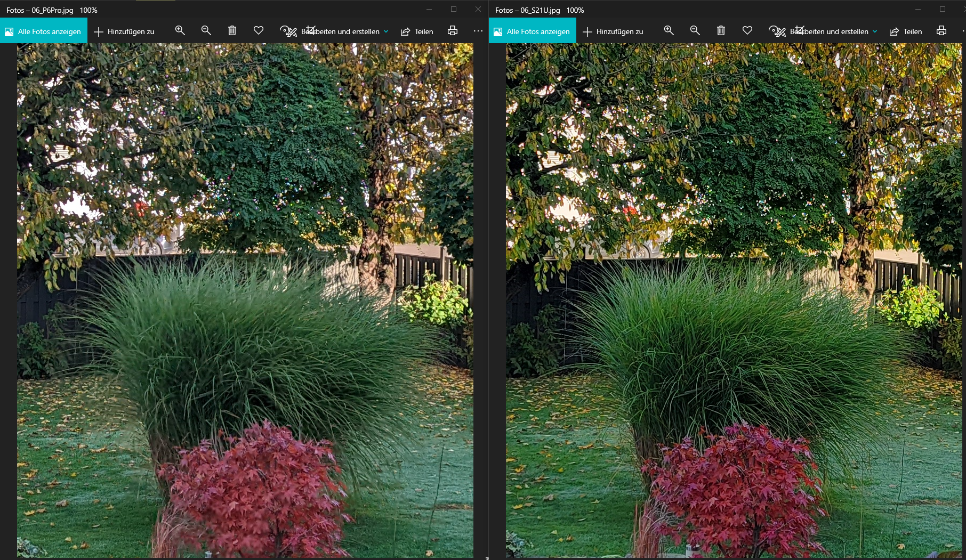966x560 pixels.
Task: Zoom in on the 06_P6Pro photo
Action: point(180,31)
